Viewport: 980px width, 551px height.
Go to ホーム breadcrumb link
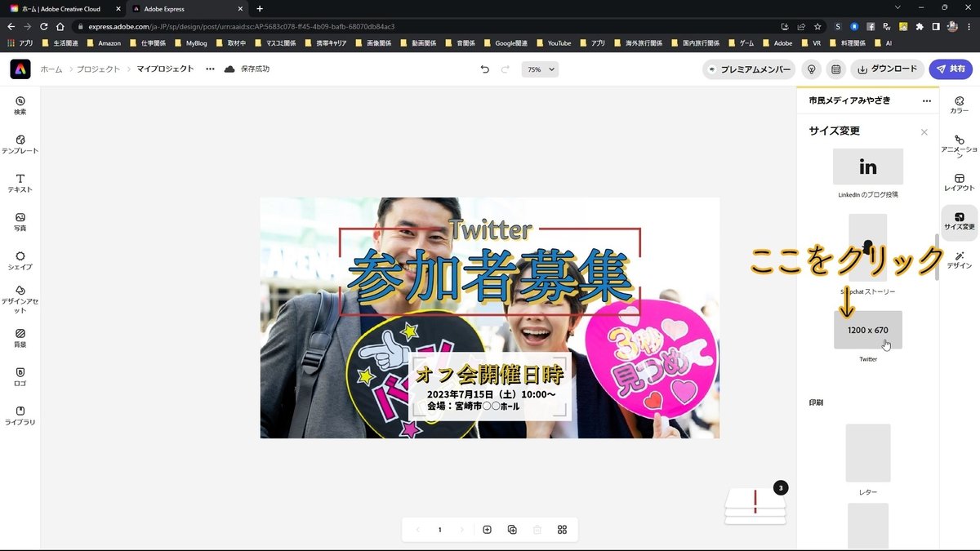click(x=51, y=69)
